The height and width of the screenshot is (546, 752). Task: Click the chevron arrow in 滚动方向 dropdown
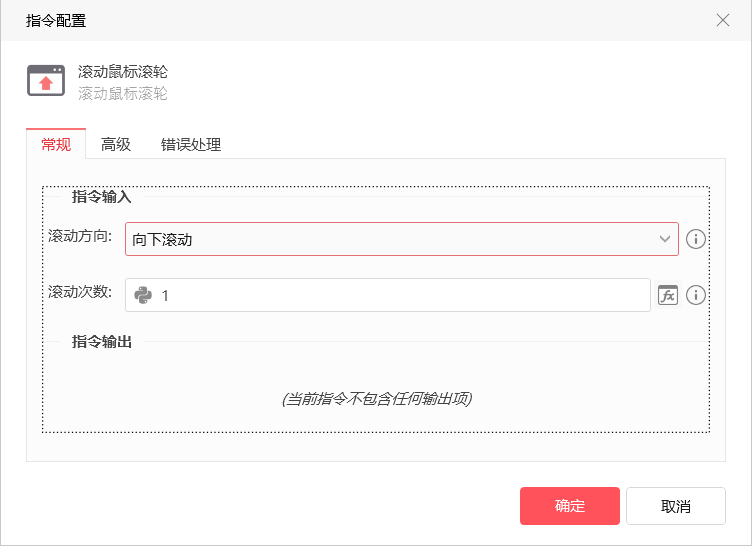(x=665, y=239)
